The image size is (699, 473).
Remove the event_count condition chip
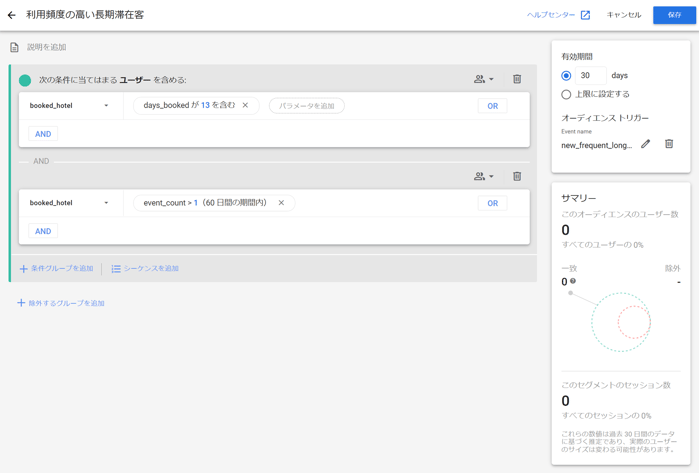point(282,203)
